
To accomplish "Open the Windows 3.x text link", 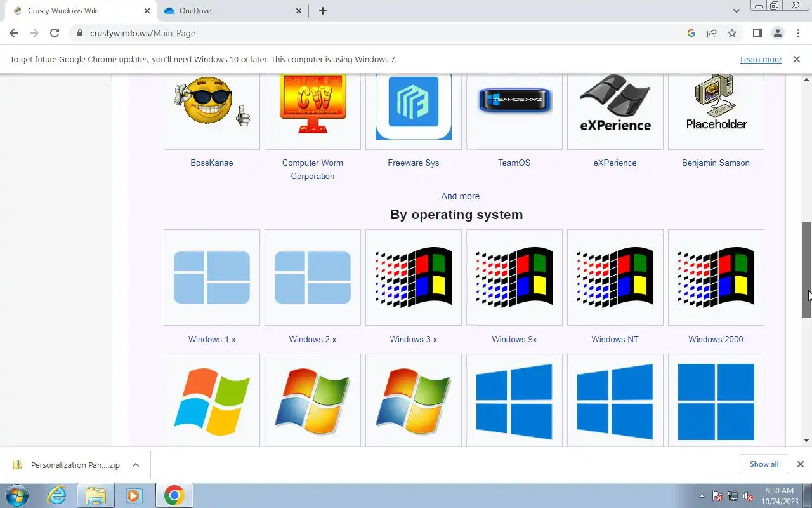I will 414,339.
